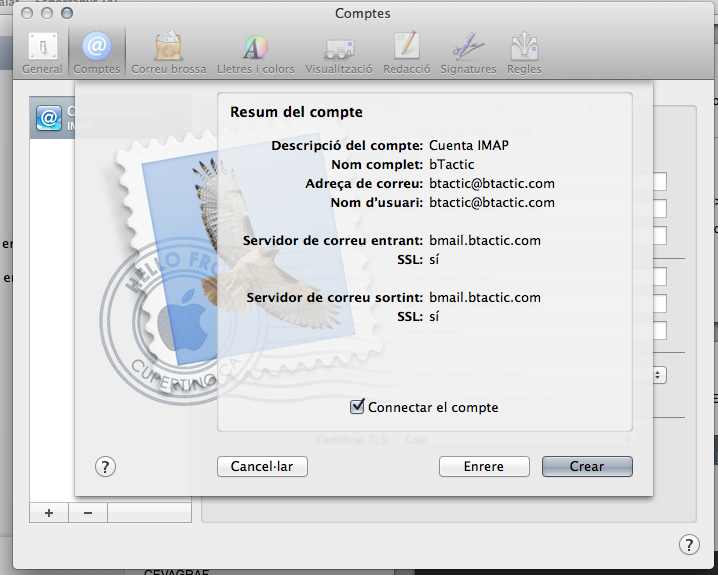
Task: Click the Servidor de correu sortint label
Action: tap(335, 298)
